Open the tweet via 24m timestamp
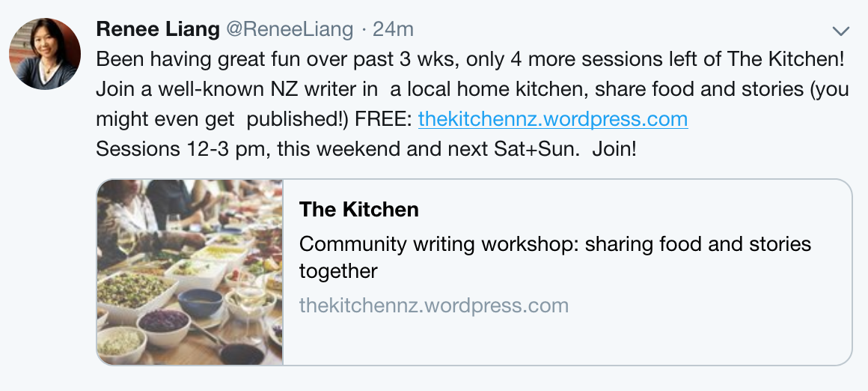Image resolution: width=868 pixels, height=391 pixels. 393,29
